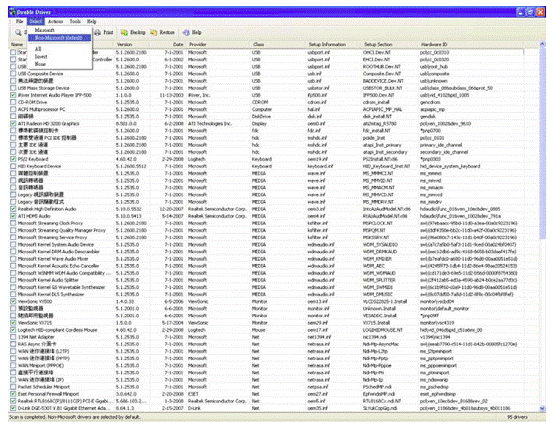Check the HID Keyboard Device checkbox
This screenshot has width=554, height=427.
tap(13, 166)
